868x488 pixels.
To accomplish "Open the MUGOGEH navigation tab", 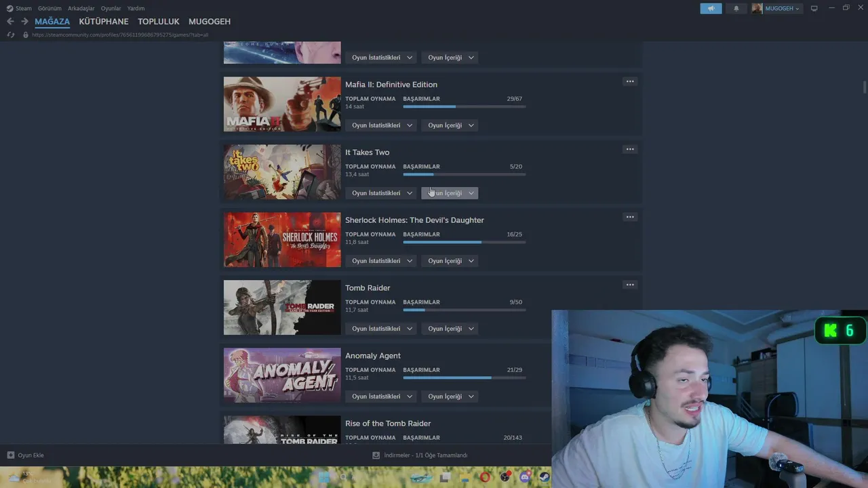I will (x=210, y=22).
